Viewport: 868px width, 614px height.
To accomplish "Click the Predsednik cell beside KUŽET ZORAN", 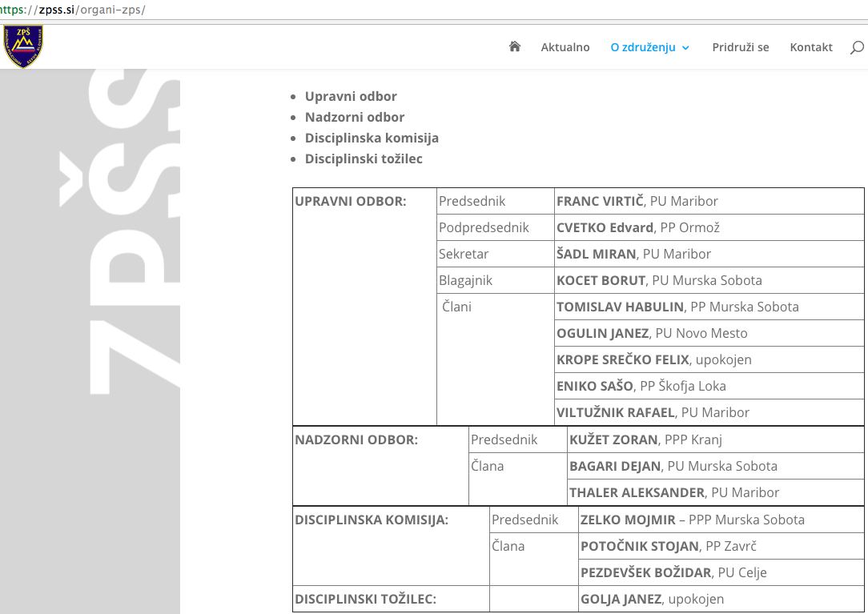I will click(x=518, y=439).
